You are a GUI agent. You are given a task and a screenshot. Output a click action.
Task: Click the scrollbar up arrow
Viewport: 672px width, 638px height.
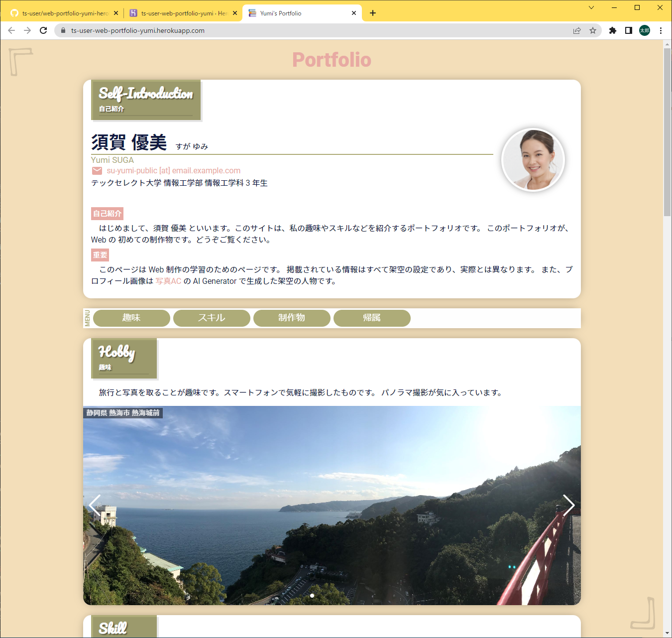point(667,44)
